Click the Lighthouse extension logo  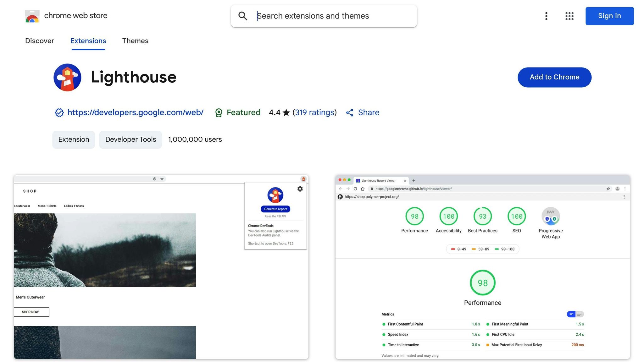[67, 77]
